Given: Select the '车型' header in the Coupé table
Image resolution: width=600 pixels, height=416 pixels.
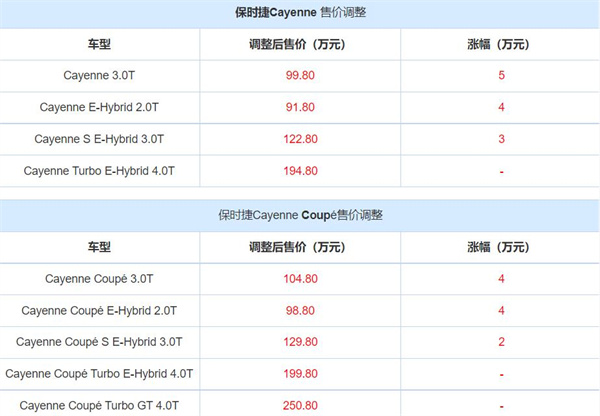Looking at the screenshot, I should tap(99, 247).
